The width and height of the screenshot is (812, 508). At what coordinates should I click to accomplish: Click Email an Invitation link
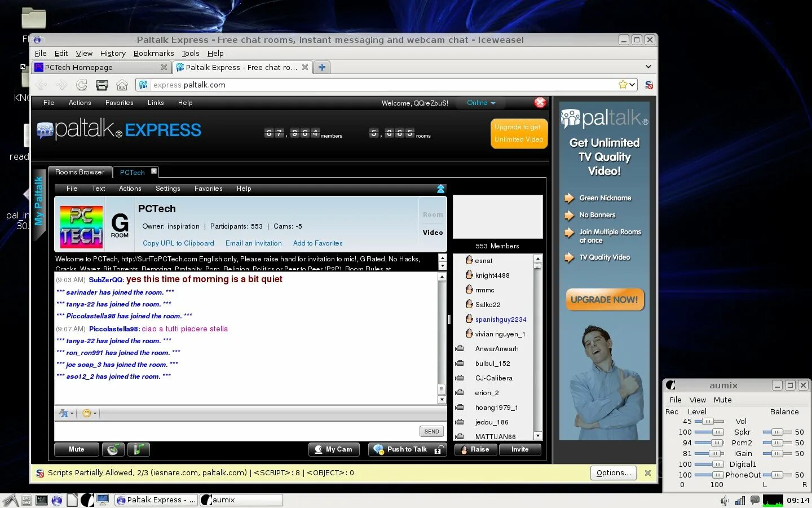253,243
